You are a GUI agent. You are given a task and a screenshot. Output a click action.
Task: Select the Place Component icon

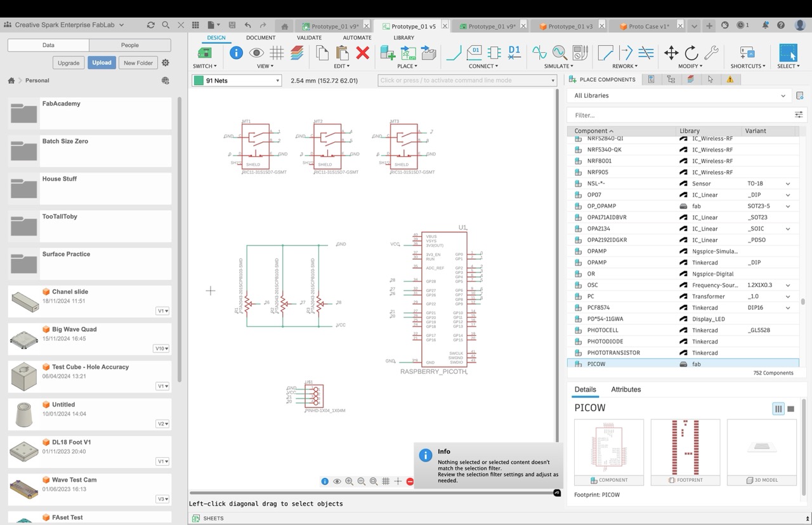click(388, 53)
